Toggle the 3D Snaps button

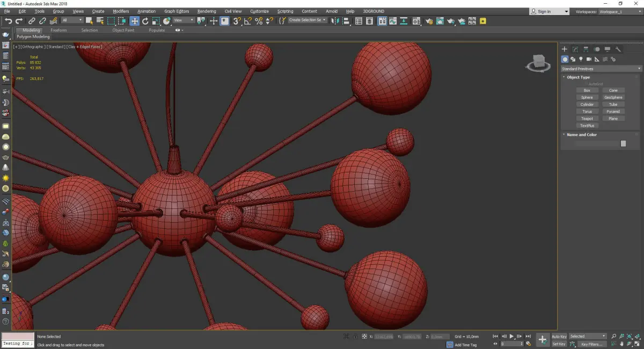pyautogui.click(x=236, y=21)
